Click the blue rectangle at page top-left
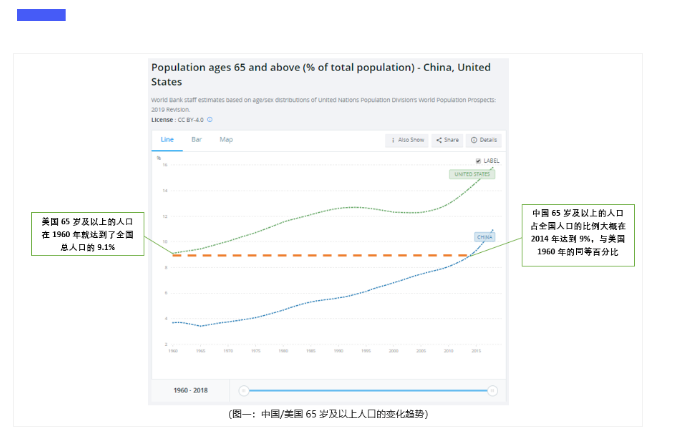This screenshot has width=674, height=438. (41, 15)
